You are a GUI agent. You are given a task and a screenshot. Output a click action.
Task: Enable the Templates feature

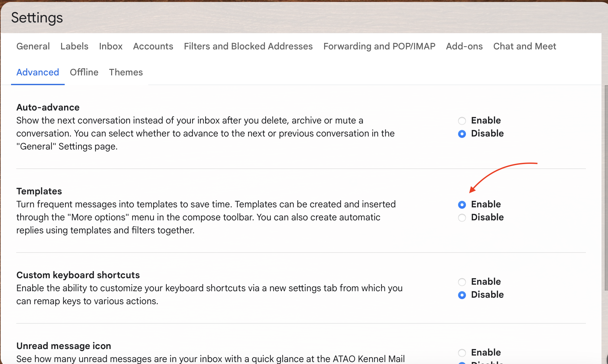tap(462, 205)
